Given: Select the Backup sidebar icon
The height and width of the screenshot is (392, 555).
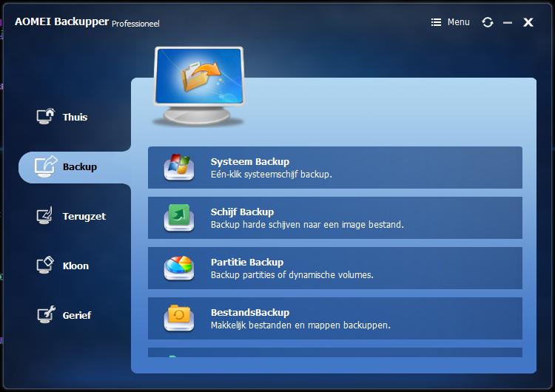Looking at the screenshot, I should click(46, 166).
